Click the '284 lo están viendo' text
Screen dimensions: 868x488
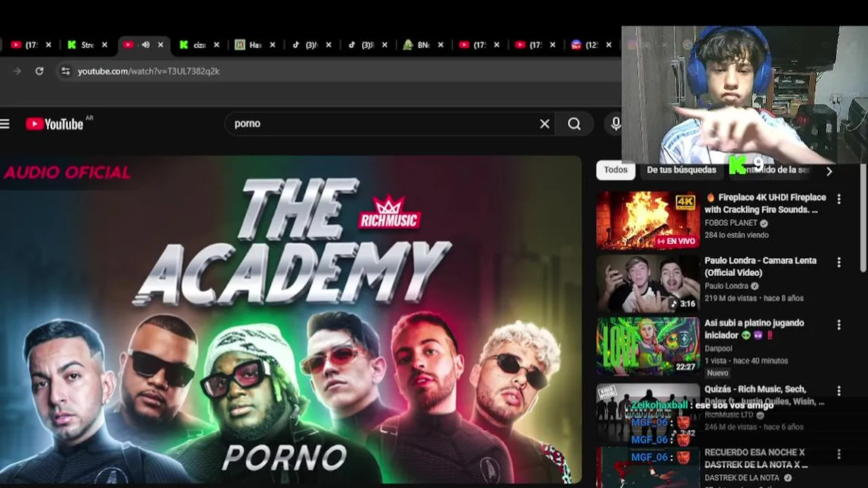click(736, 235)
